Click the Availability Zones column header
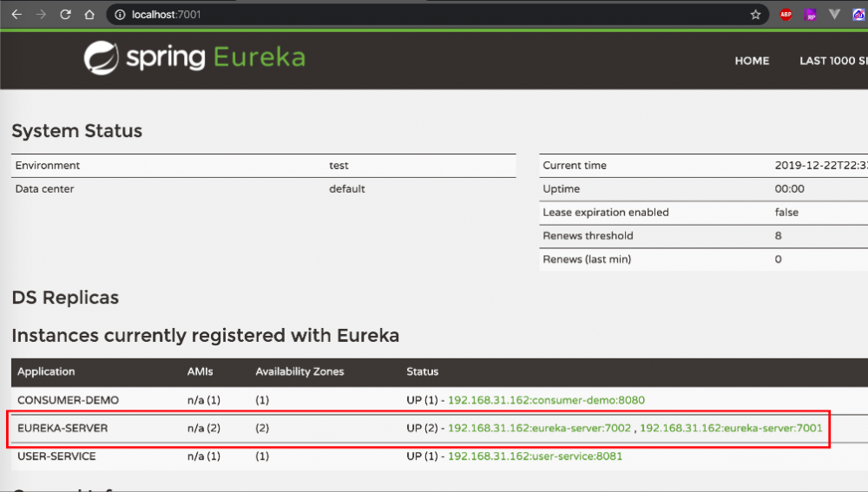 299,372
